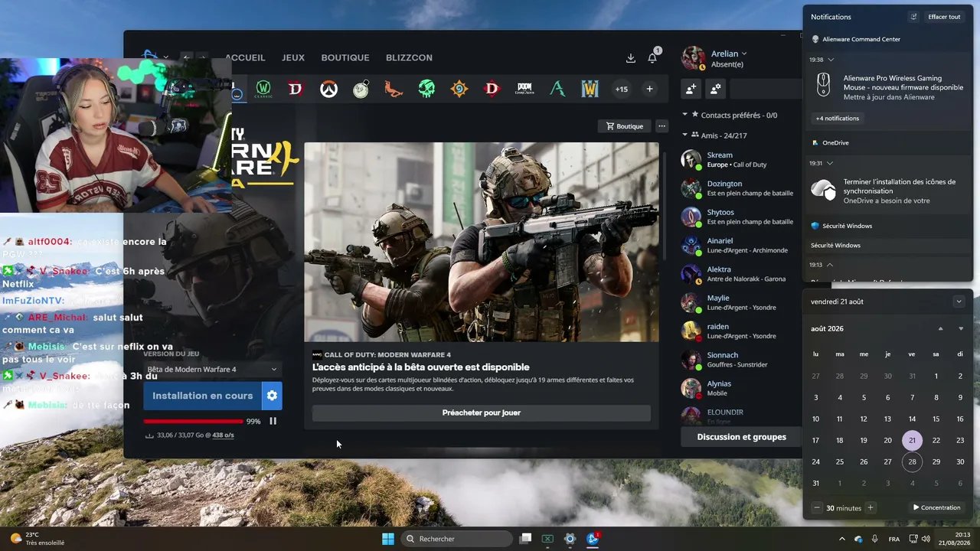
Task: Open friend Alektra's entry
Action: click(737, 274)
